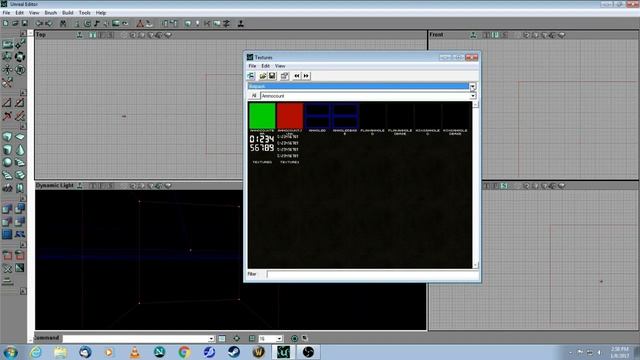Toggle grid snapping on bottom bar

[252, 338]
